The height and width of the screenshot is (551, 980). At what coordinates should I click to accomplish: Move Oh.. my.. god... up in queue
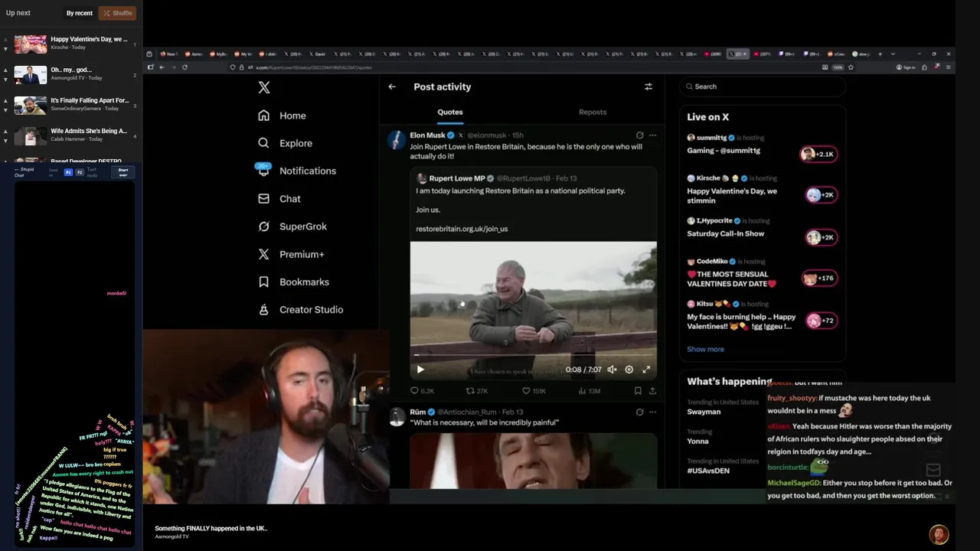tap(5, 70)
